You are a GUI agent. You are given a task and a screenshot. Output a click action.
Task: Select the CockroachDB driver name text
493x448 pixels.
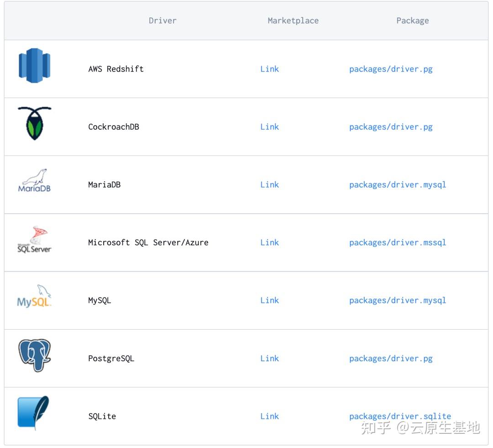(x=114, y=127)
